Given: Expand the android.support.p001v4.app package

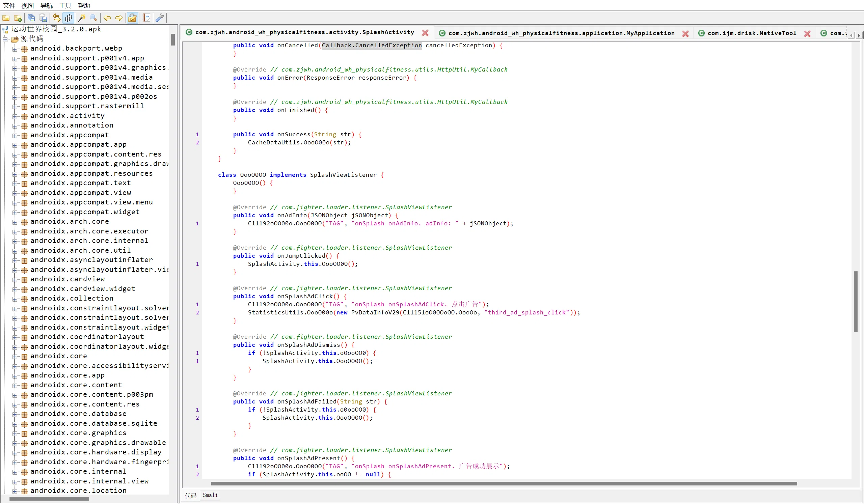Looking at the screenshot, I should pos(15,59).
